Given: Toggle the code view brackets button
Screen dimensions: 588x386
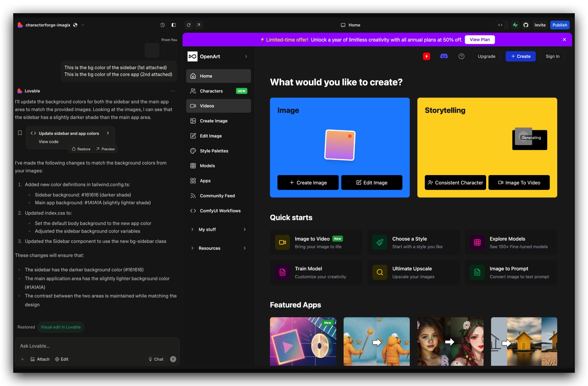Looking at the screenshot, I should tap(500, 25).
